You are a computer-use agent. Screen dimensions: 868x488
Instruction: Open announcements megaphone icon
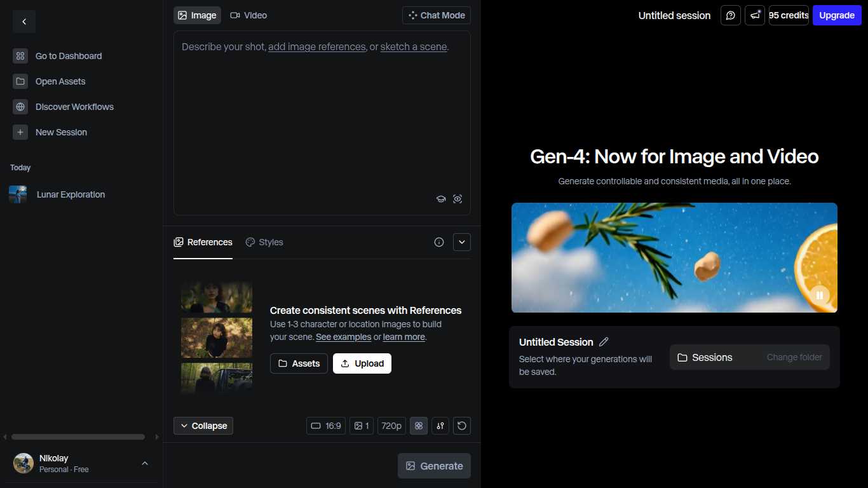[755, 15]
